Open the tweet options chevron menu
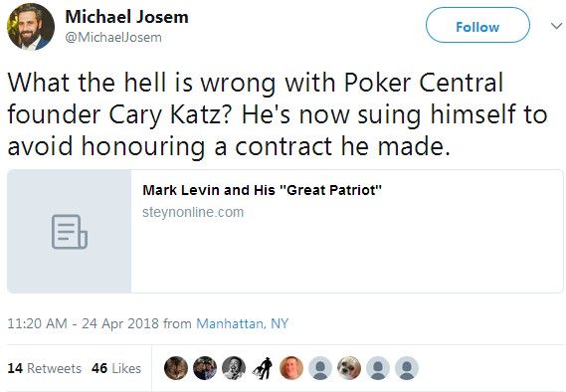Image resolution: width=566 pixels, height=392 pixels. 556,26
